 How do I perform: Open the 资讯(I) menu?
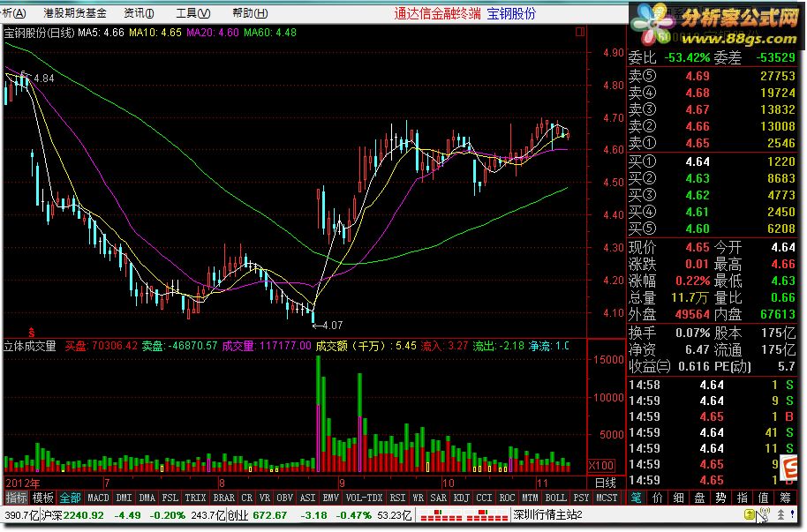click(x=139, y=13)
